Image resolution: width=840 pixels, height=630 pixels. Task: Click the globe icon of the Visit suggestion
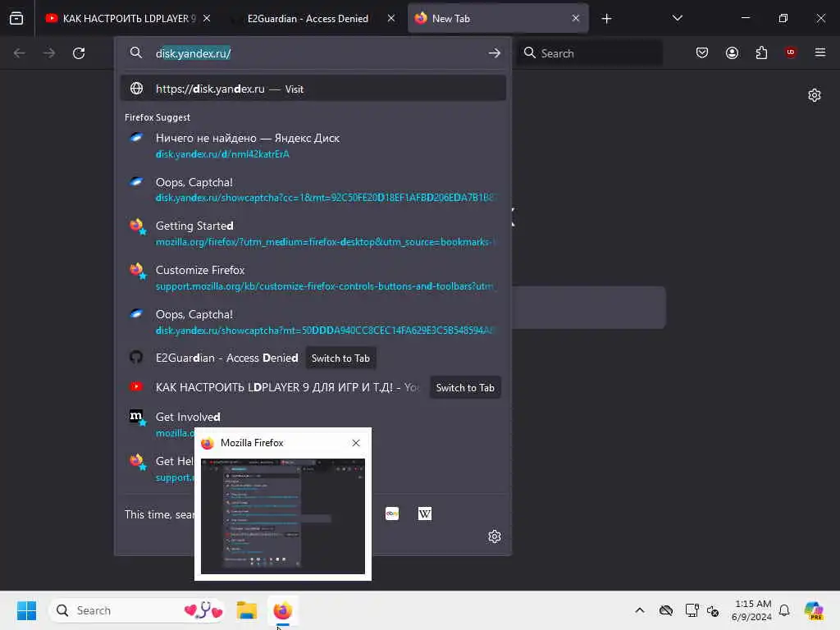(137, 89)
